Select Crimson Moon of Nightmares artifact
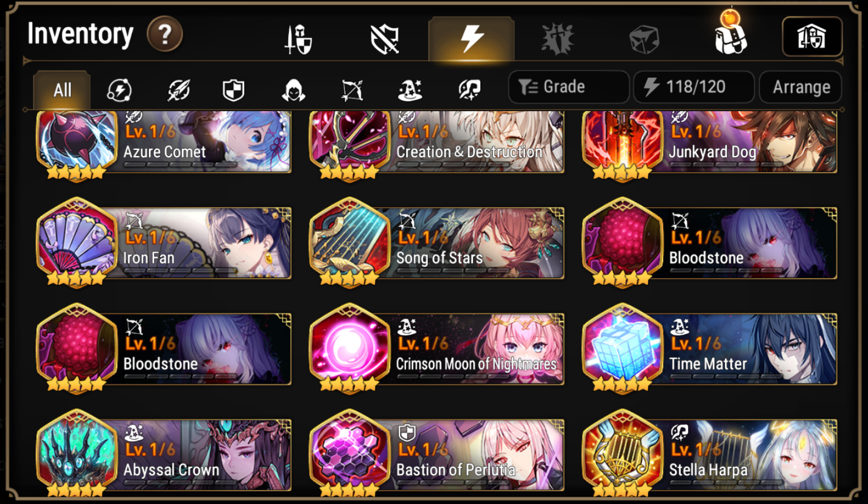The image size is (868, 504). point(437,348)
